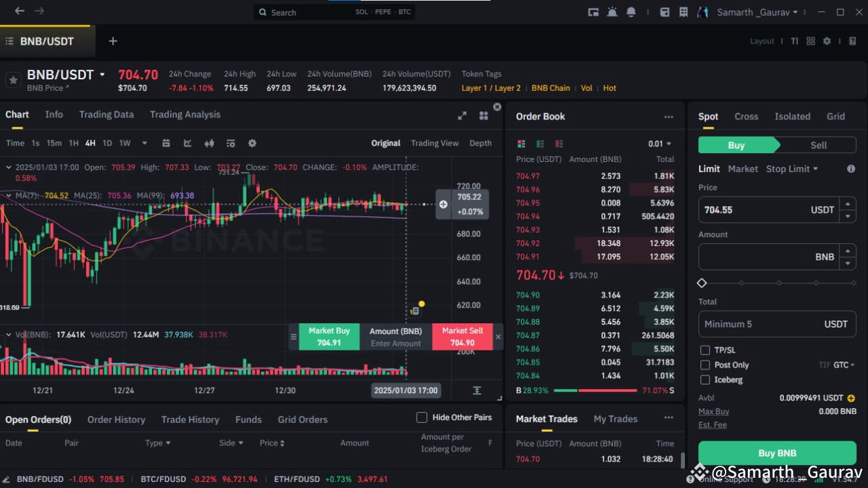Viewport: 868px width, 488px height.
Task: Open the help question-mark icon
Action: pos(852,41)
